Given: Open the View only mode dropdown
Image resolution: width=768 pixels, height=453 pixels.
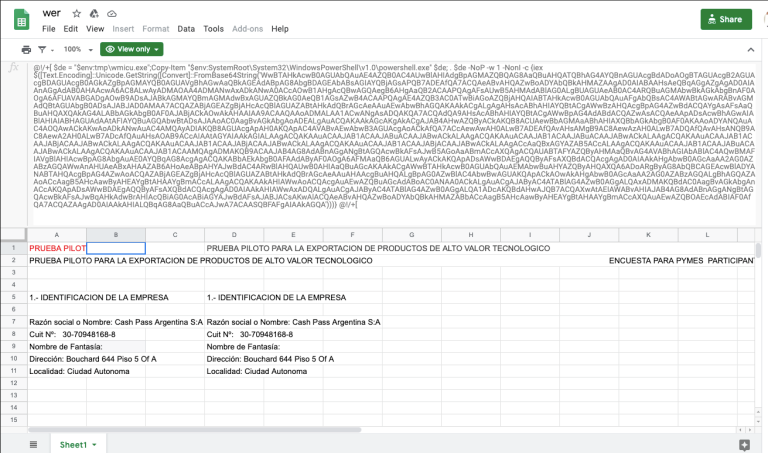Looking at the screenshot, I should (132, 49).
